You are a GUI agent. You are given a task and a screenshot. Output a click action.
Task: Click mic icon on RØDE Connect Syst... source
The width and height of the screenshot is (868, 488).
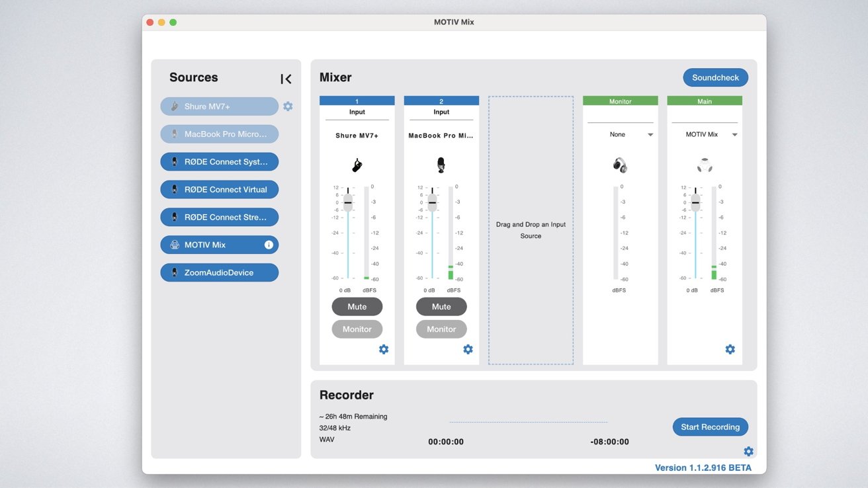[x=175, y=162]
